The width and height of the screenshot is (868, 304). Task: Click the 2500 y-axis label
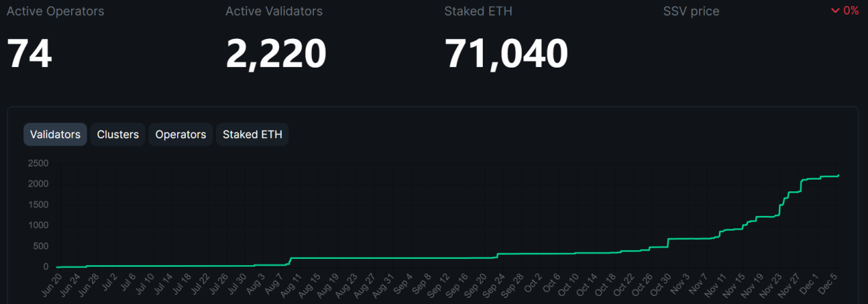(x=38, y=163)
